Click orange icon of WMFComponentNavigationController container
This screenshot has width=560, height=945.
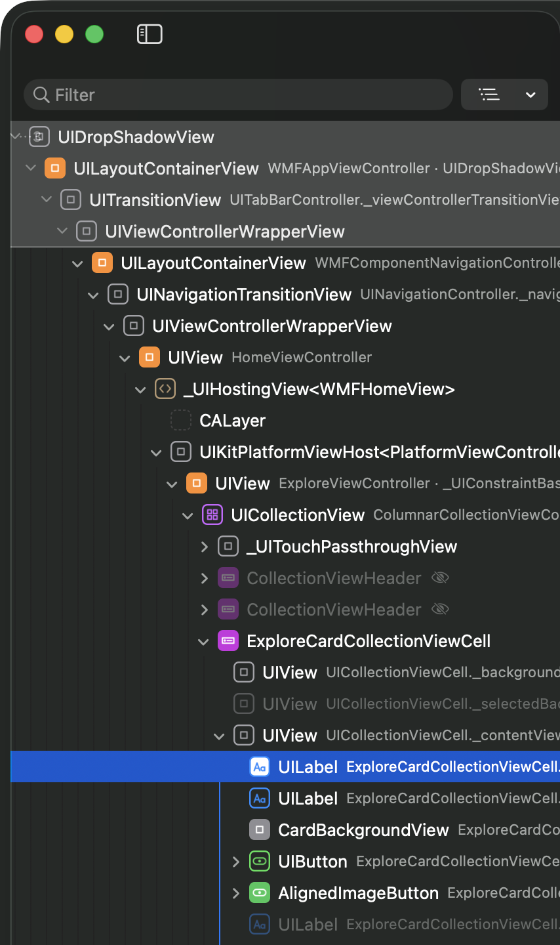tap(102, 262)
